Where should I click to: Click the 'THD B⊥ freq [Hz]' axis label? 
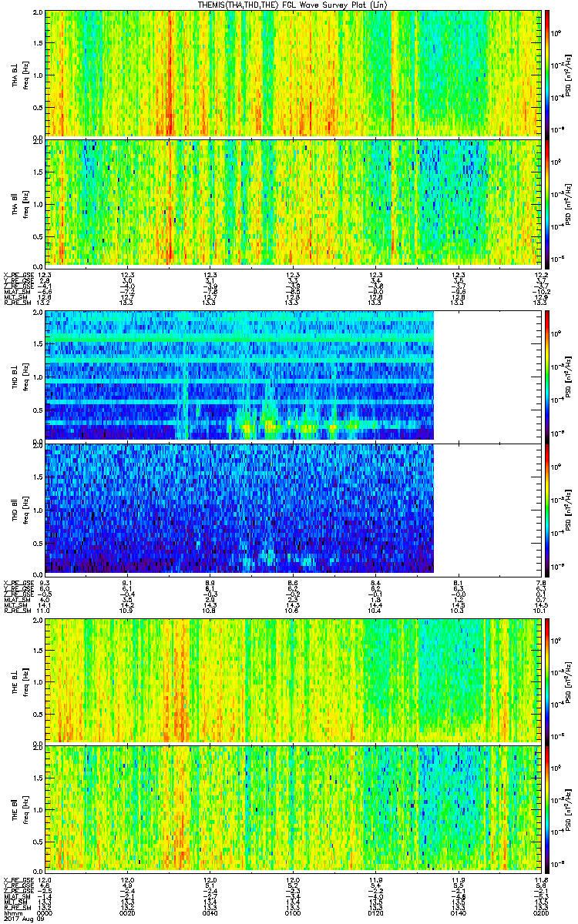point(18,376)
